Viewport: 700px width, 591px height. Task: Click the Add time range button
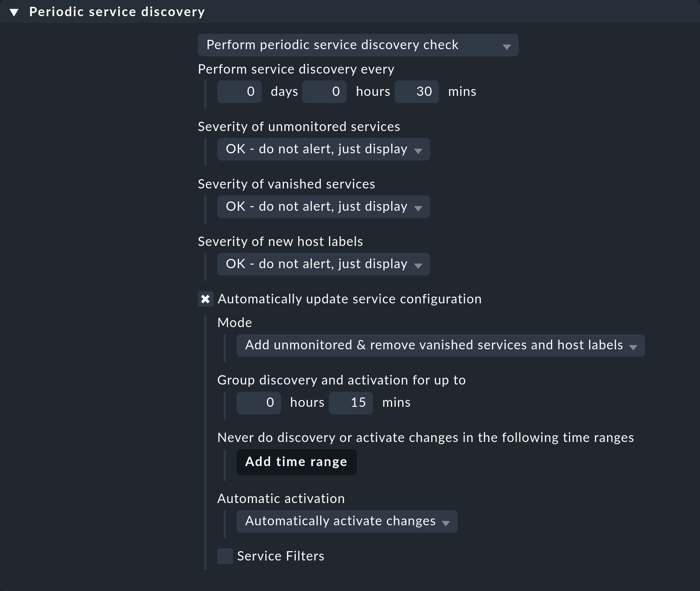297,462
